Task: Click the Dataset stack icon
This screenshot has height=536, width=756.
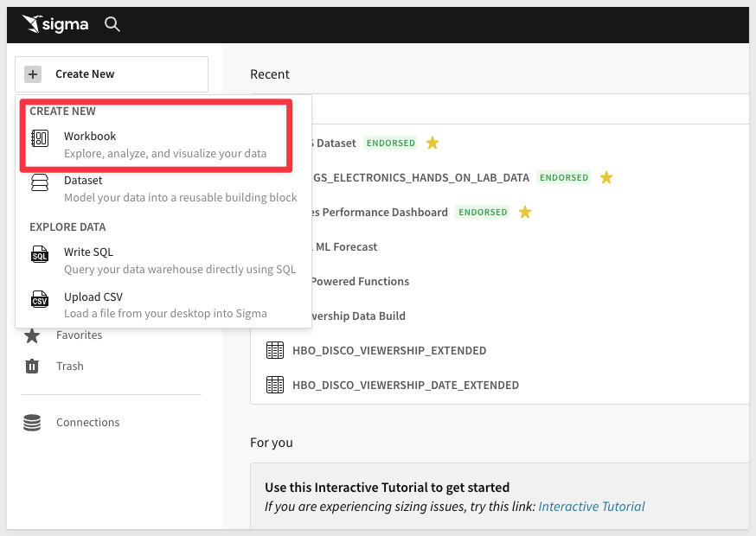Action: 40,183
